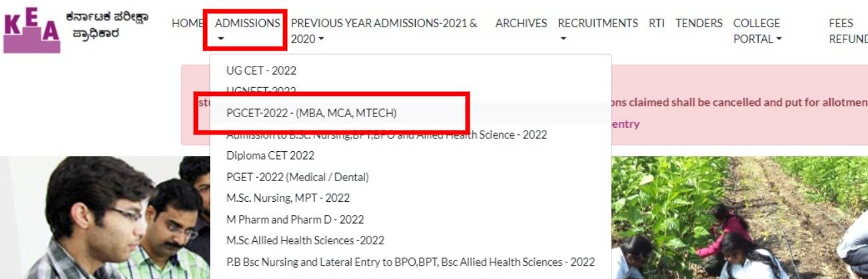The width and height of the screenshot is (868, 279).
Task: Open PGET-2022 (Medical / Dental)
Action: 297,177
